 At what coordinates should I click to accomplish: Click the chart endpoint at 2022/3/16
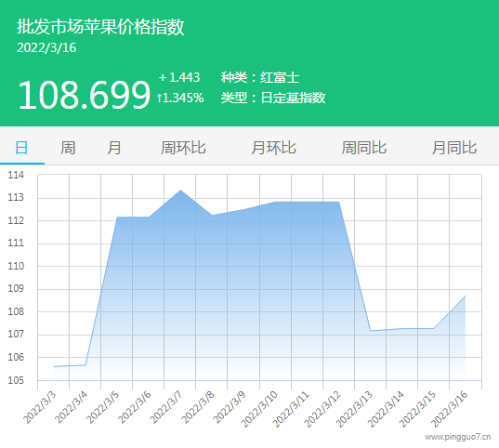[466, 296]
